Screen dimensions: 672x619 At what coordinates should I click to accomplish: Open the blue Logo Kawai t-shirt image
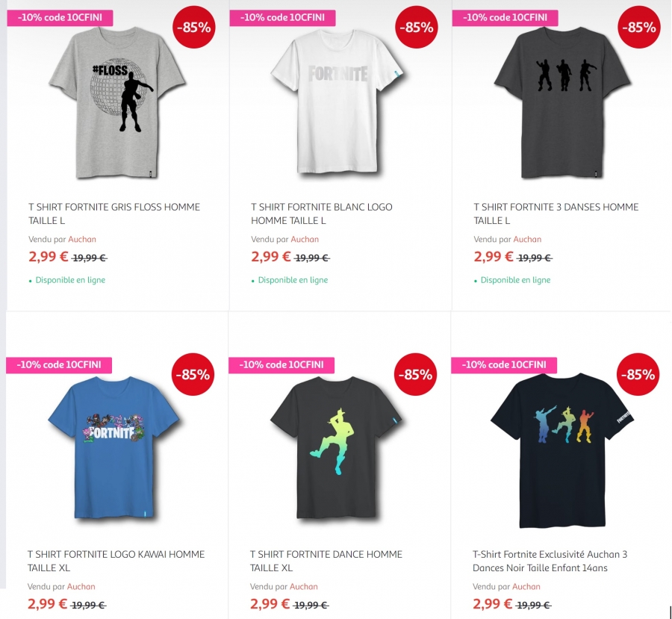114,448
